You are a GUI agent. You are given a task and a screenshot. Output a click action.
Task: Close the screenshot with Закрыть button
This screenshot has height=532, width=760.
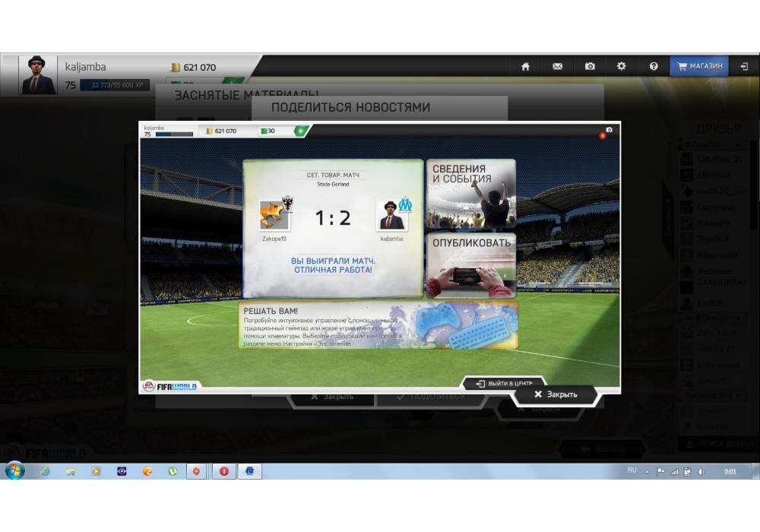556,394
